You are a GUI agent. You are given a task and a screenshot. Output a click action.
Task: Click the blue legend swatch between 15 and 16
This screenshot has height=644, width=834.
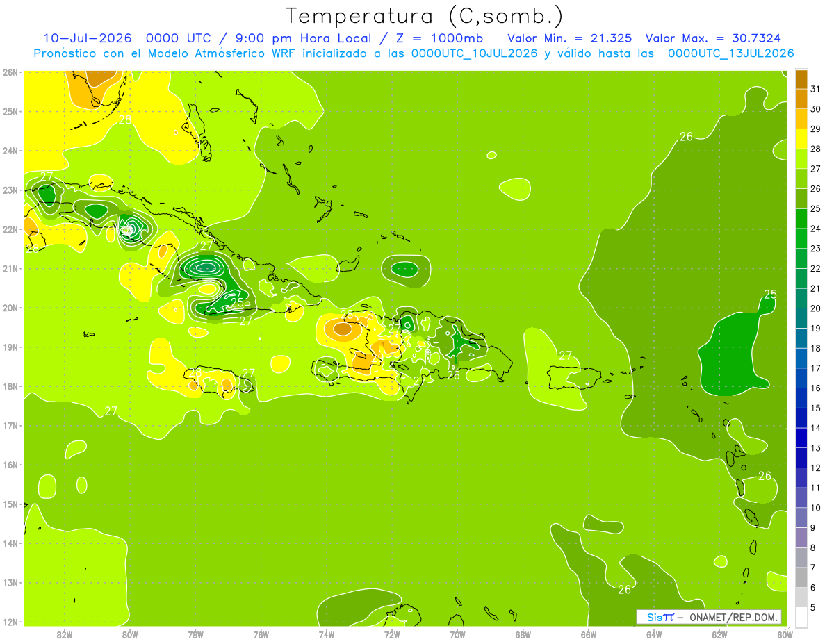(801, 397)
